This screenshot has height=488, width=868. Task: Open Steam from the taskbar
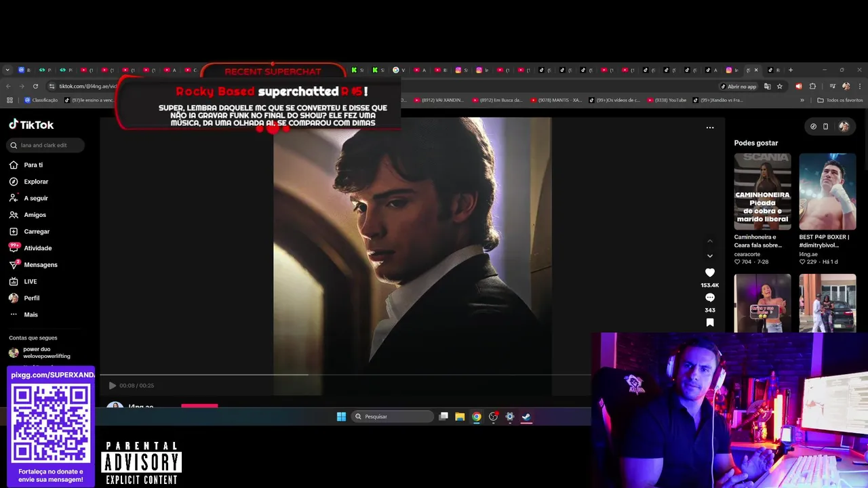526,417
